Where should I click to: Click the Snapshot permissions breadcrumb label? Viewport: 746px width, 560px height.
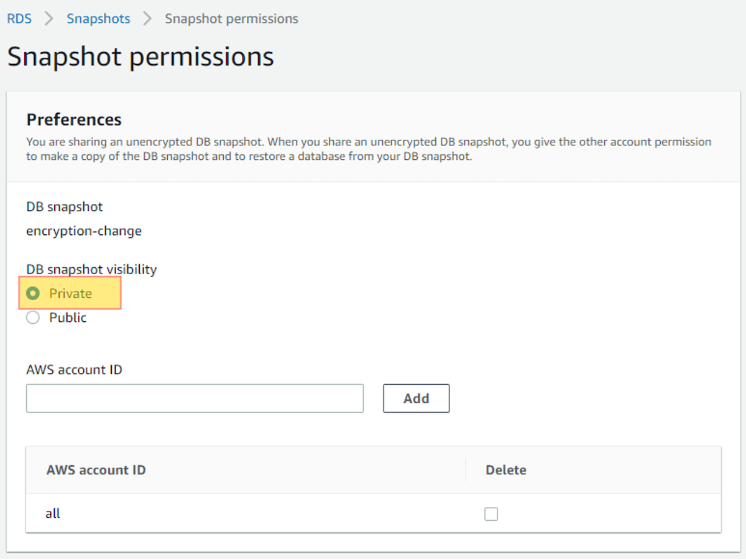pos(231,19)
